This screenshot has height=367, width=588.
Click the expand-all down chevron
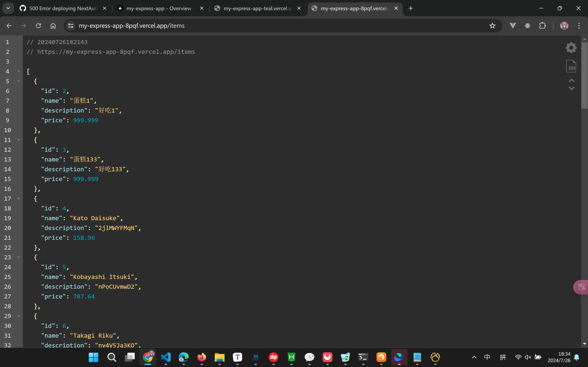(x=571, y=88)
